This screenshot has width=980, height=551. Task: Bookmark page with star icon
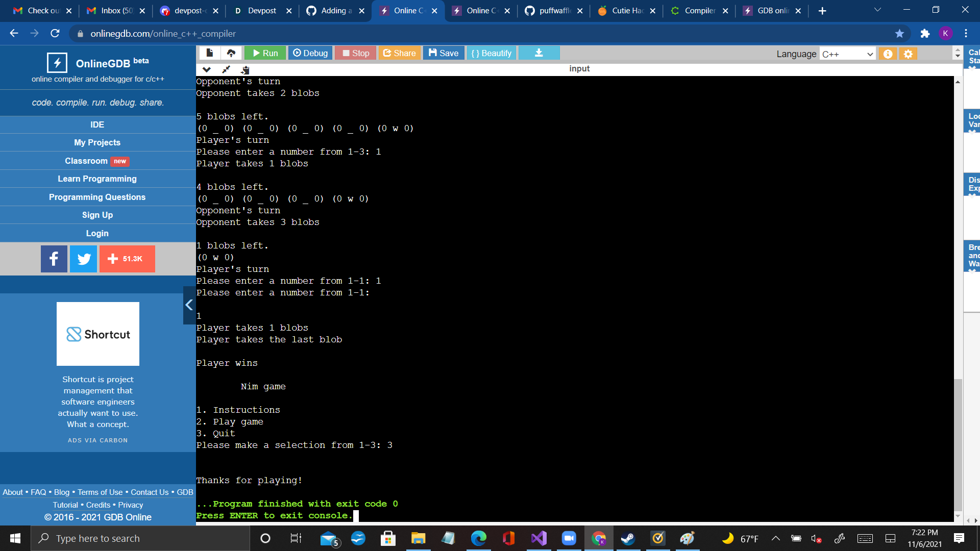[899, 34]
